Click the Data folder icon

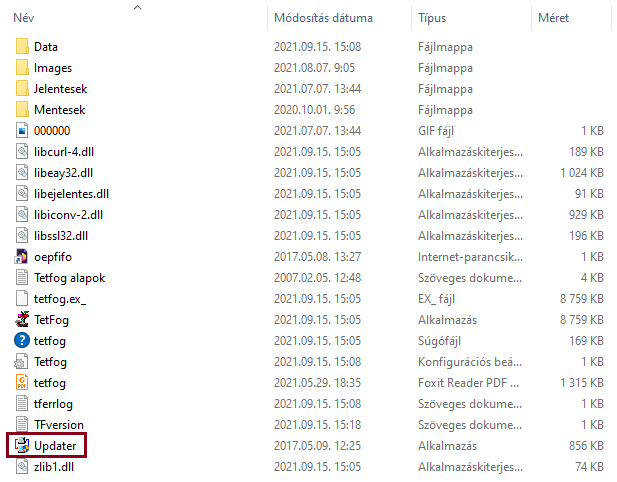22,46
